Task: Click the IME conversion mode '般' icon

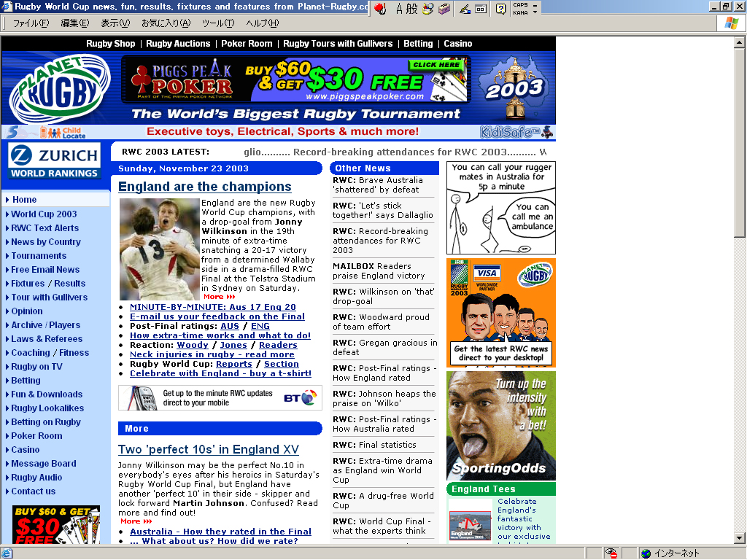Action: pyautogui.click(x=411, y=9)
